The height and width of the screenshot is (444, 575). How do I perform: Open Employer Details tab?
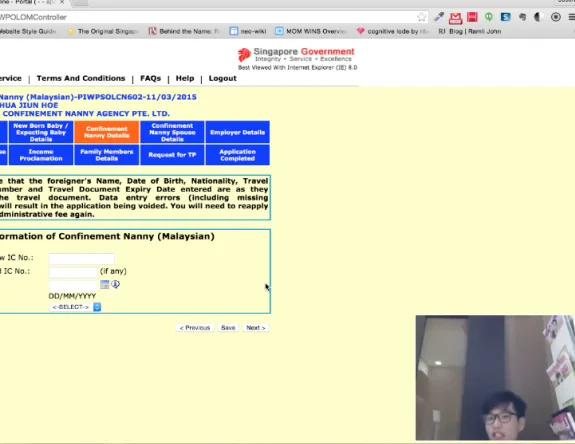(238, 132)
